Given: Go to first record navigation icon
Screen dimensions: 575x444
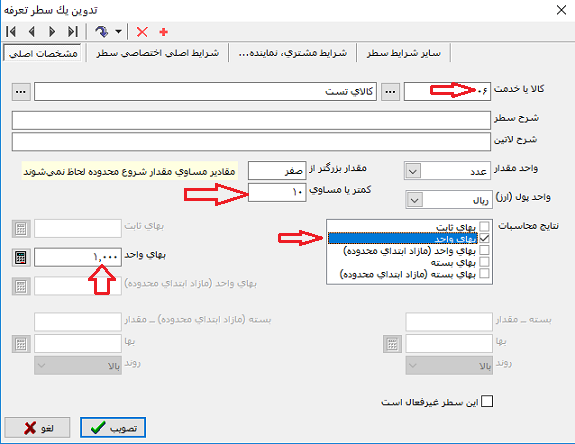Looking at the screenshot, I should tap(11, 32).
